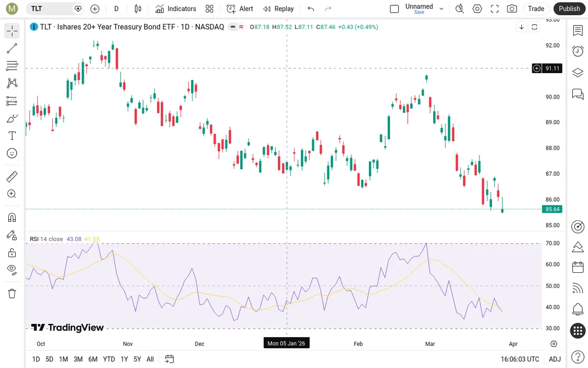
Task: Expand the manage layouts dropdown arrow
Action: point(441,8)
